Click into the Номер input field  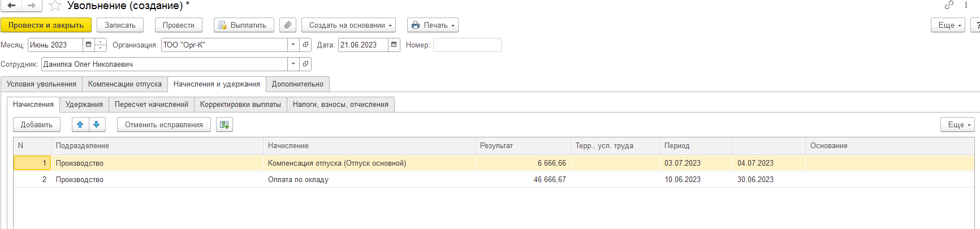tap(467, 45)
